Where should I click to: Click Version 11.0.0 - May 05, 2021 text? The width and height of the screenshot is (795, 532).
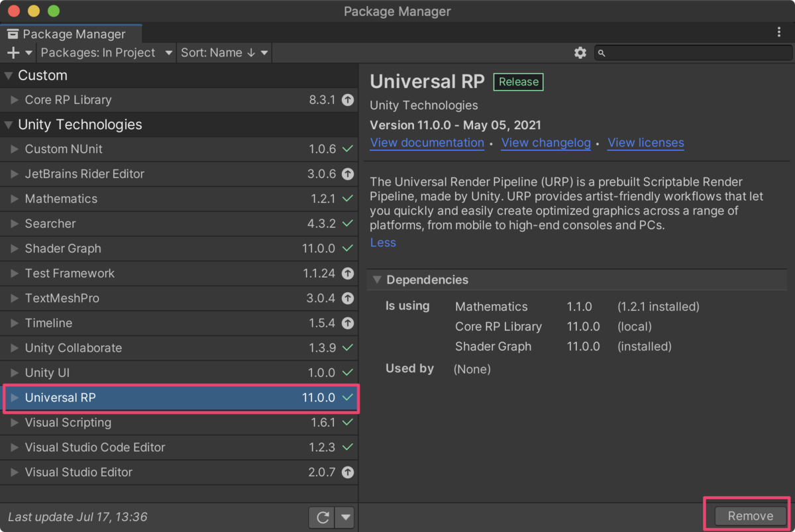coord(456,125)
